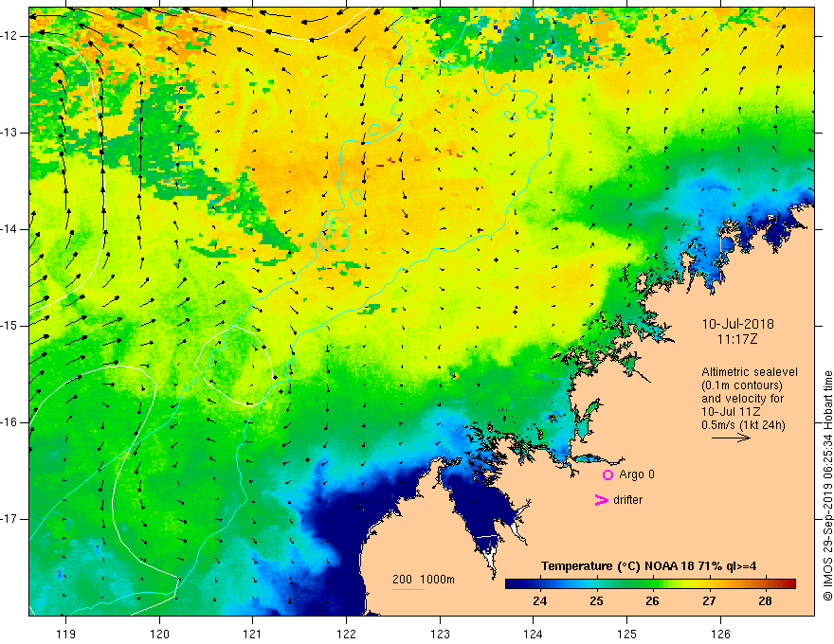
Task: Click the '10-Jul-2018' date text
Action: [x=737, y=324]
